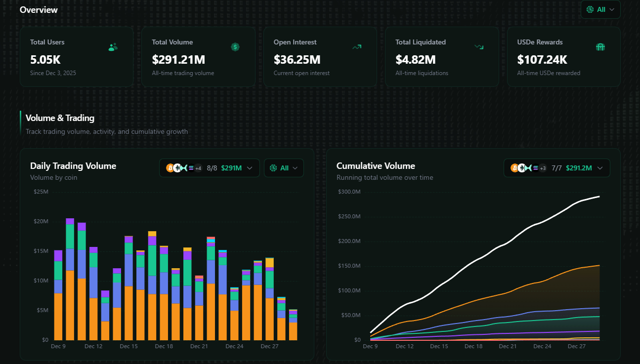Click the +4 coins badge in Daily Volume
640x364 pixels.
[x=198, y=168]
